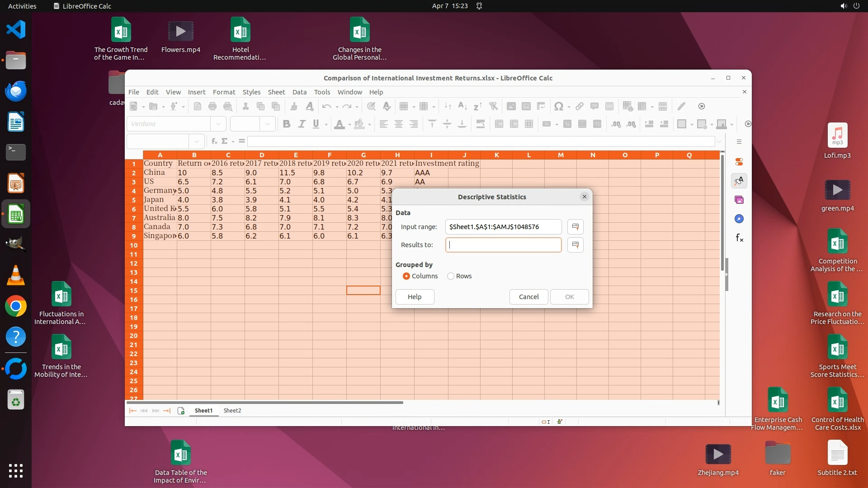Click the add new sheet icon

tap(181, 411)
